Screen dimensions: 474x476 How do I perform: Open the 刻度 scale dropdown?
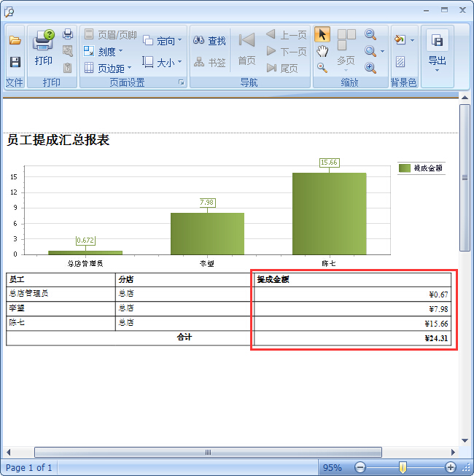103,52
